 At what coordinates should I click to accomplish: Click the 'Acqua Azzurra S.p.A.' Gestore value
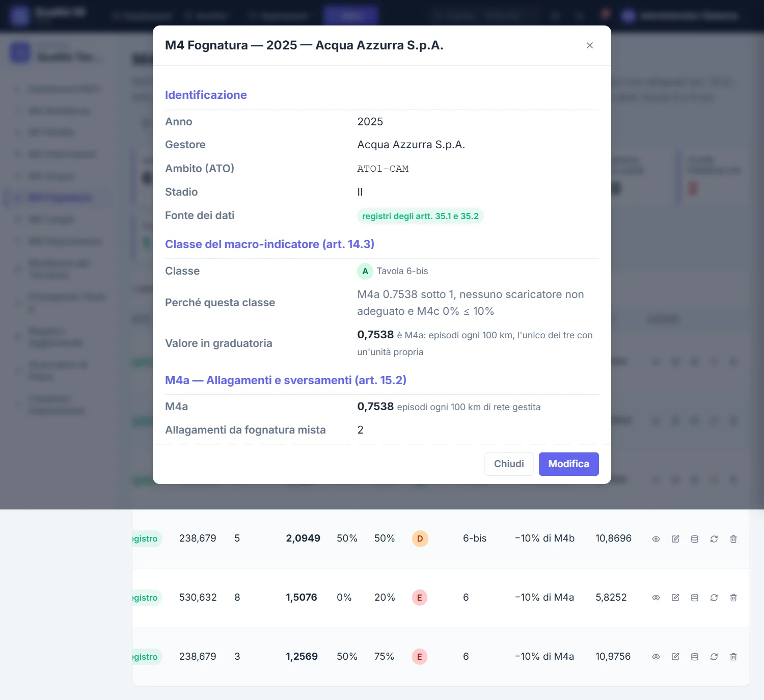[411, 145]
